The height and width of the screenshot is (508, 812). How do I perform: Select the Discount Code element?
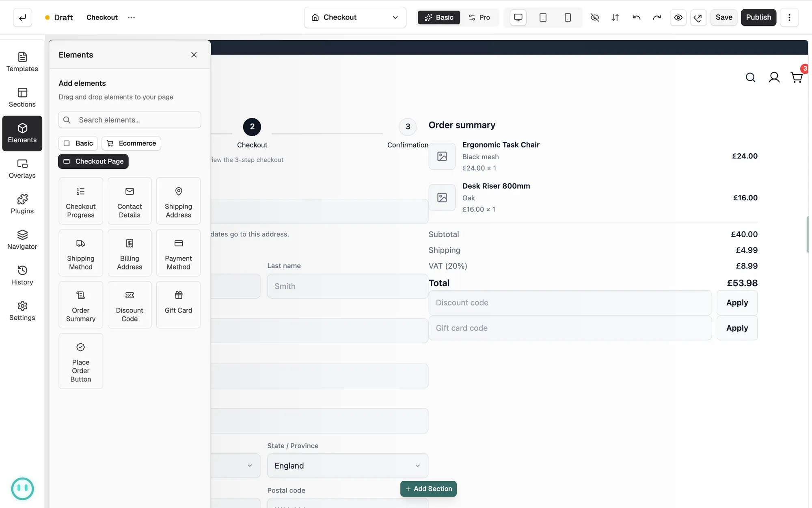(x=130, y=305)
